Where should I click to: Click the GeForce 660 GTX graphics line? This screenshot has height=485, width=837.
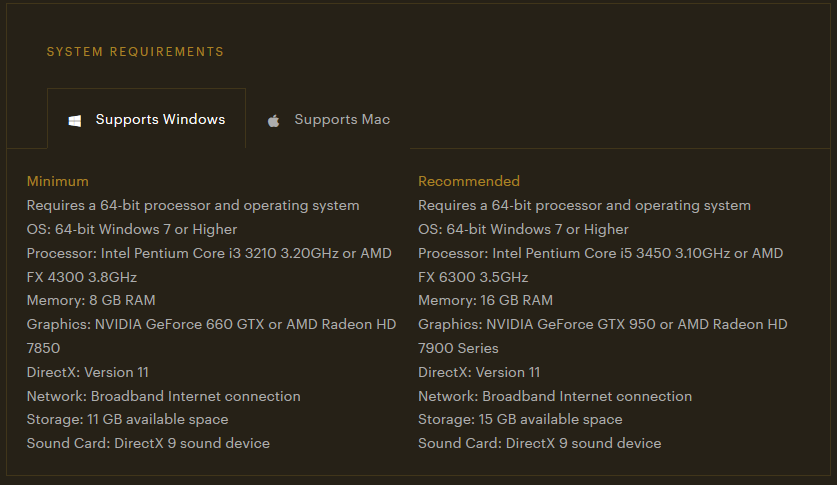click(211, 324)
